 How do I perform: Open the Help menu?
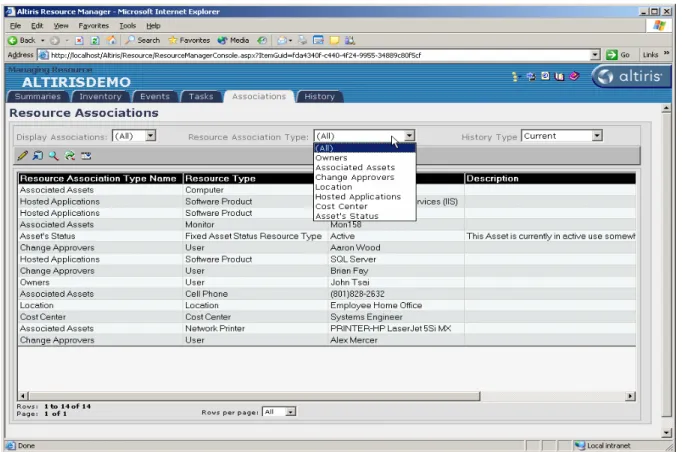(153, 26)
